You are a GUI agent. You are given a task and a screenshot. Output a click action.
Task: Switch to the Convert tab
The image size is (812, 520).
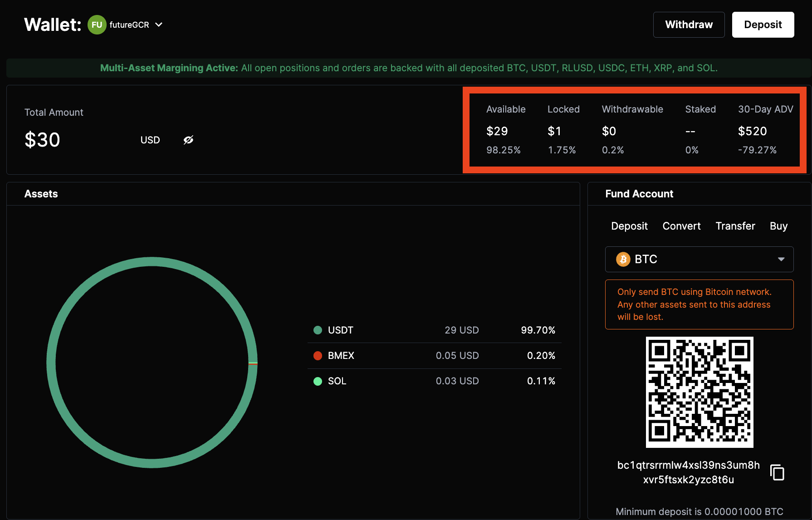click(681, 226)
